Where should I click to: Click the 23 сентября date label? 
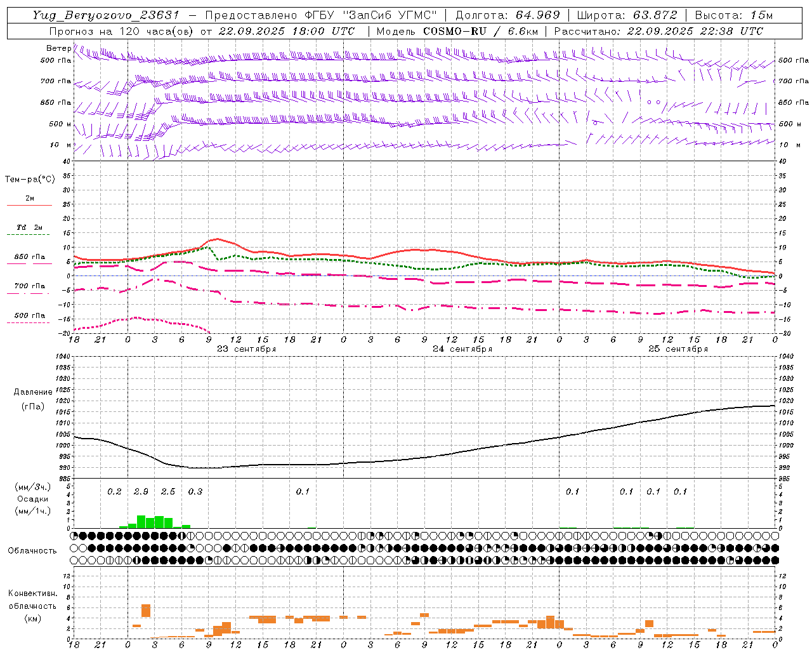247,349
